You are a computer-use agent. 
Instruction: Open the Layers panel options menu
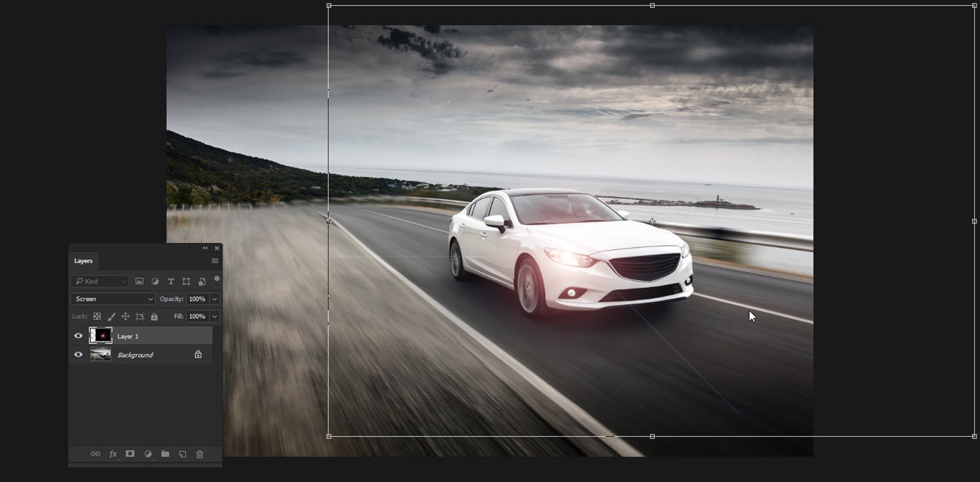tap(215, 261)
